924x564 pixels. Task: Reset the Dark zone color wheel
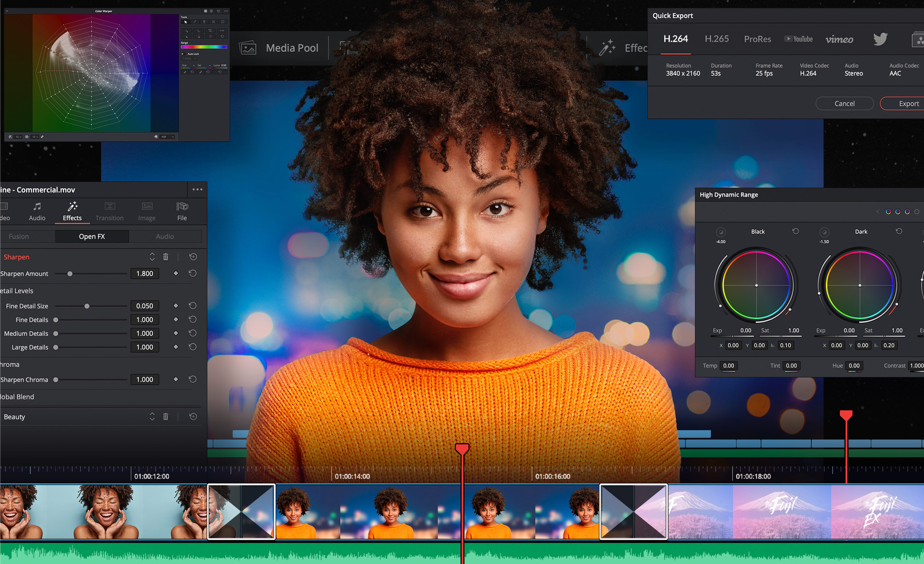tap(899, 231)
